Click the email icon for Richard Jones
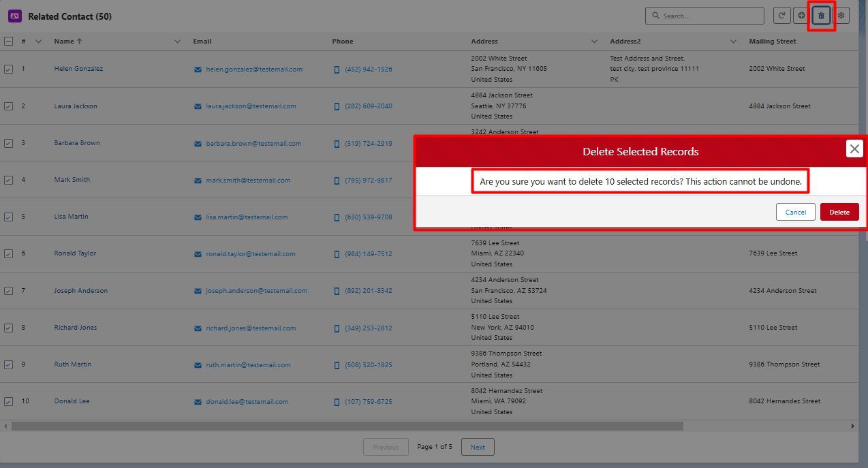Viewport: 868px width, 468px height. pos(198,328)
